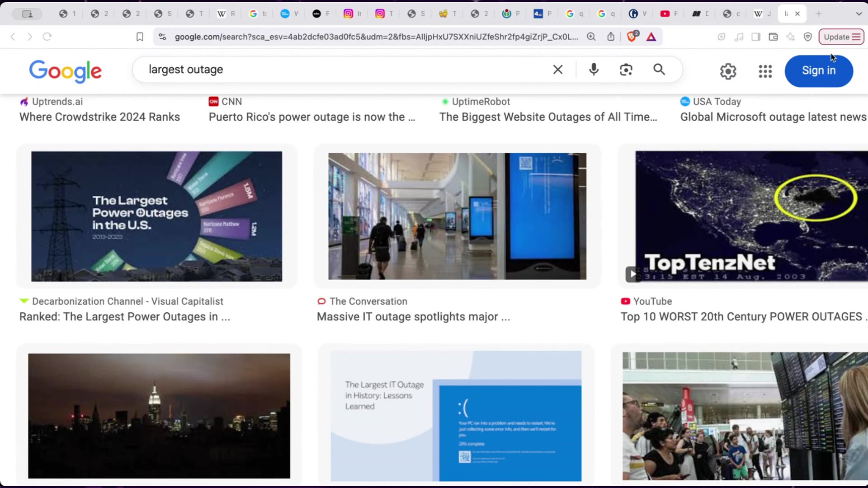The image size is (868, 488).
Task: Open the crowded airport departure board image
Action: (745, 416)
